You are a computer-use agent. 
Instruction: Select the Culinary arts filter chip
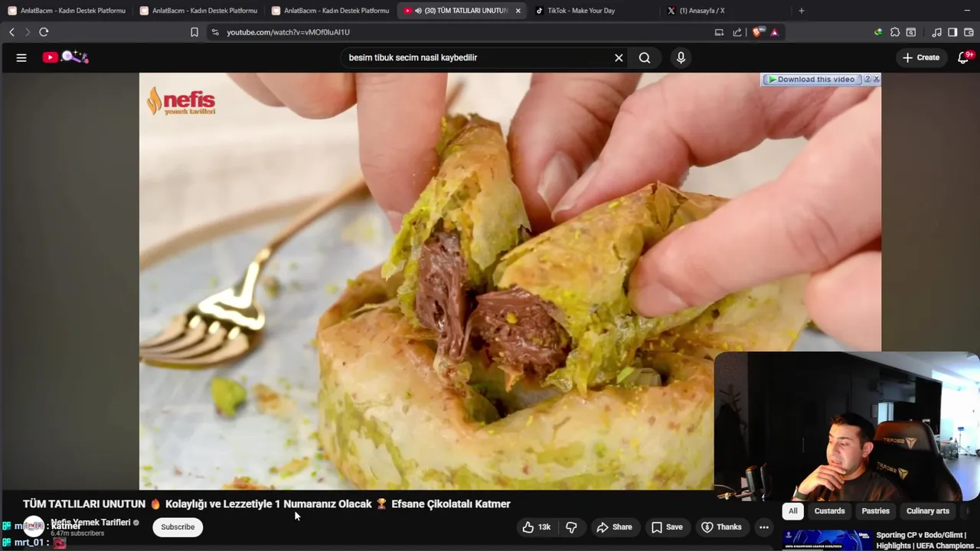pos(928,511)
